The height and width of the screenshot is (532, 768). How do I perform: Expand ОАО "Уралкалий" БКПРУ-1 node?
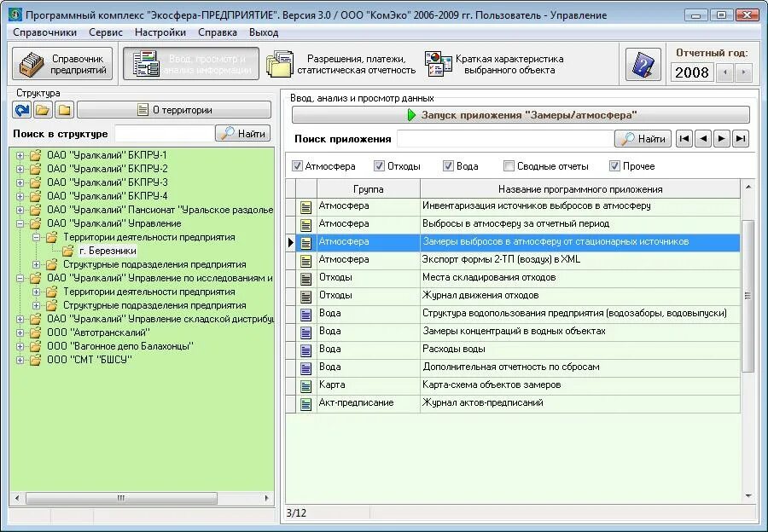[x=20, y=156]
